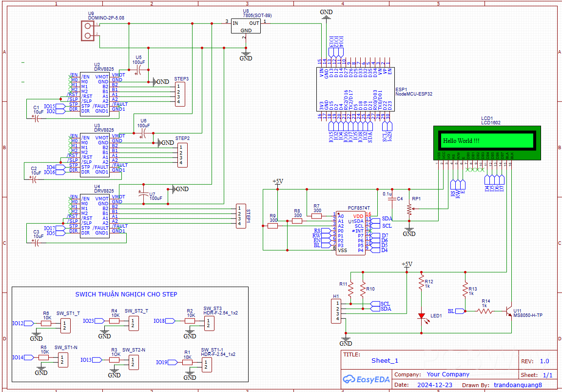This screenshot has height=392, width=562.
Task: Click the U9 DOMINO 2-pin connector
Action: click(x=88, y=31)
